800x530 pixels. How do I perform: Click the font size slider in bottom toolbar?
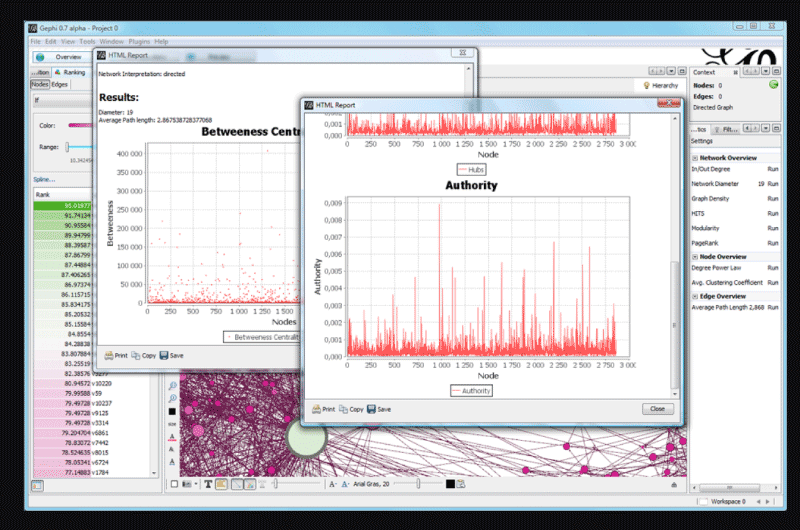418,484
